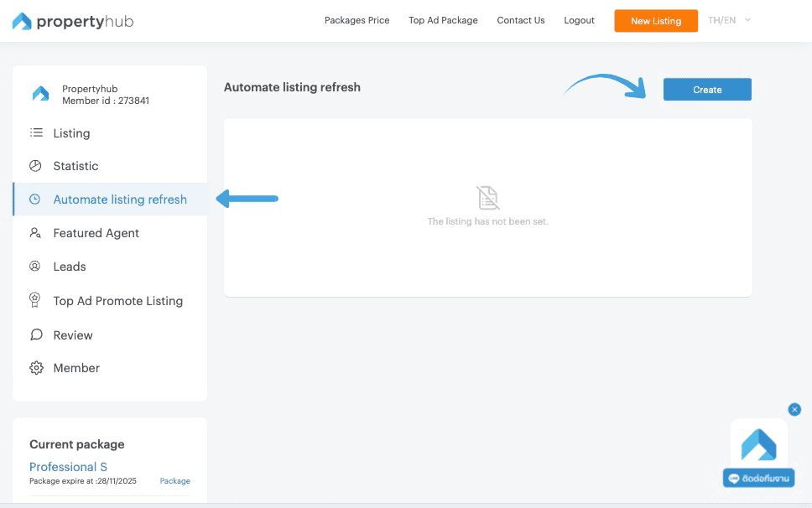
Task: Select the Listing icon in sidebar
Action: coord(34,132)
